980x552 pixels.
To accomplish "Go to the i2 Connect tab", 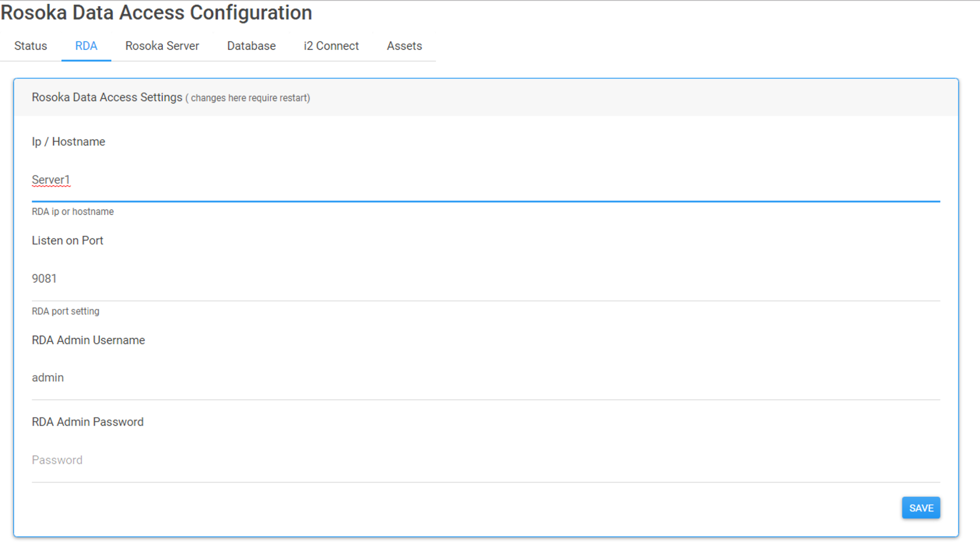I will tap(331, 46).
